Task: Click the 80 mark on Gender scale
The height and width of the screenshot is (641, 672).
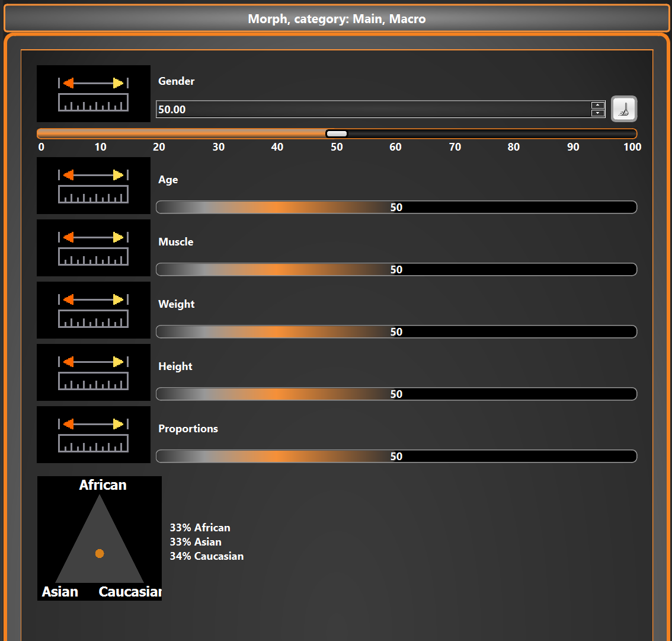Action: coord(513,147)
